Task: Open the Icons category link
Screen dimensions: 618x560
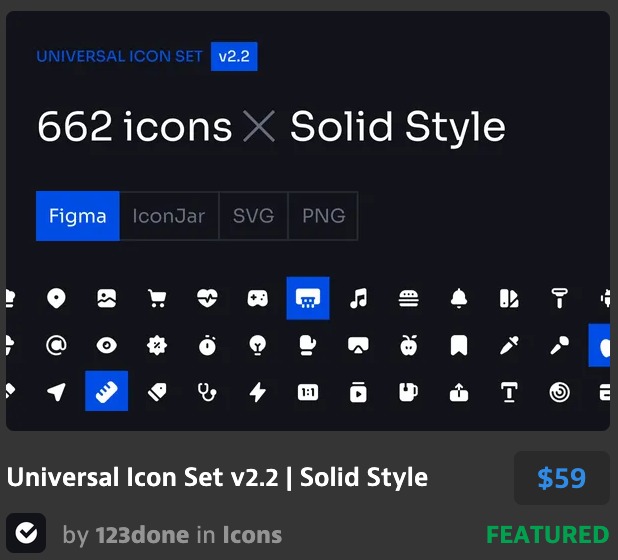Action: click(252, 535)
